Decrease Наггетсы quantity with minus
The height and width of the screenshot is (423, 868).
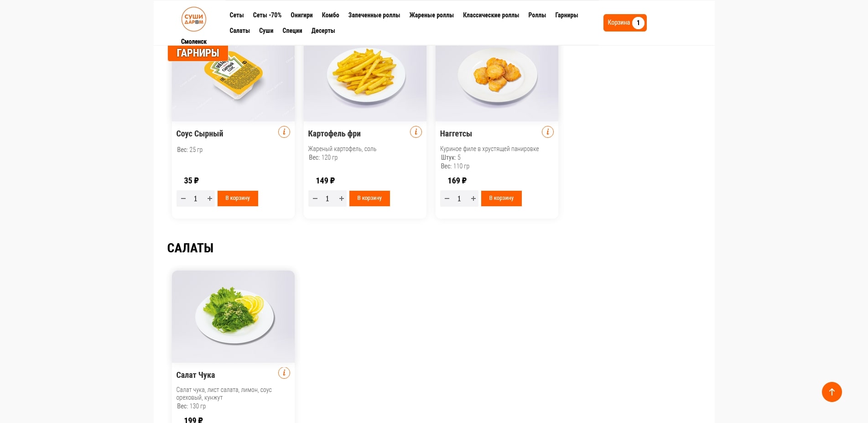coord(447,198)
